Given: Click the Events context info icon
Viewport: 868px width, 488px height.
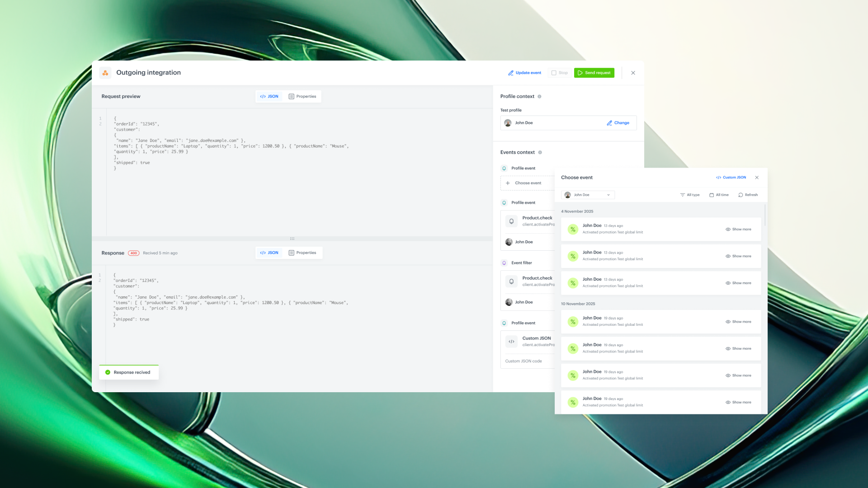Looking at the screenshot, I should pyautogui.click(x=540, y=153).
